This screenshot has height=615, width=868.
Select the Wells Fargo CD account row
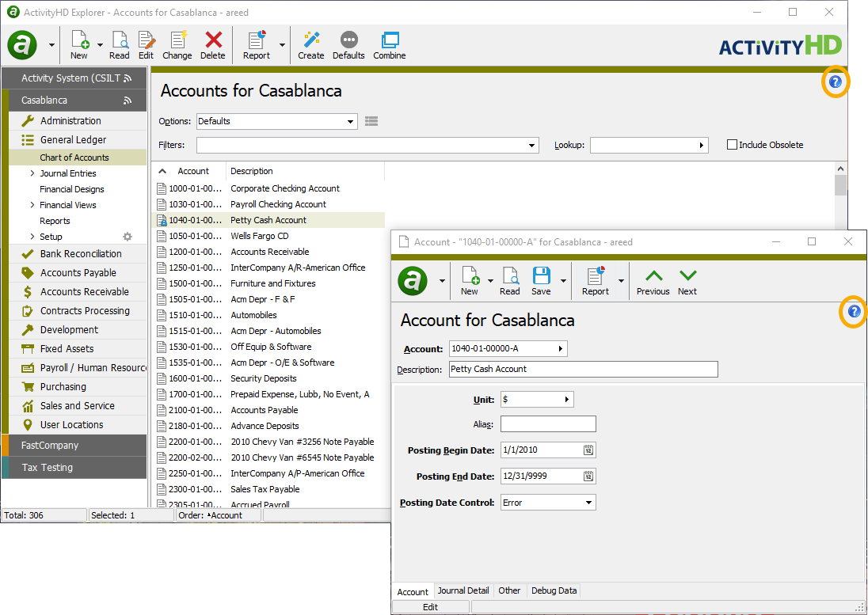click(x=268, y=236)
